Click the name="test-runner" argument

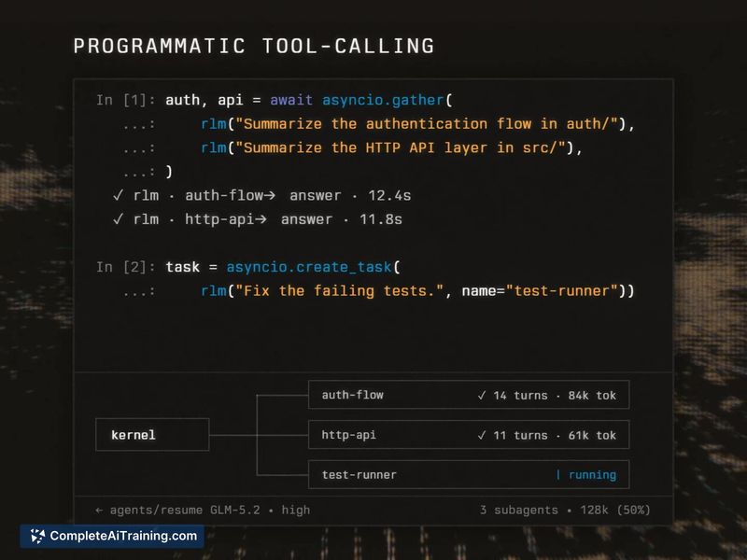540,291
